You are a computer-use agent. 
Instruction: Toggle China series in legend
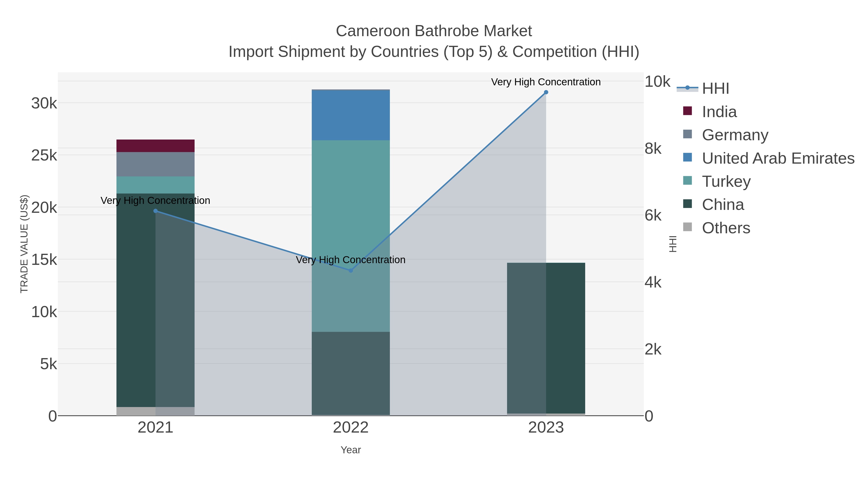tap(713, 204)
